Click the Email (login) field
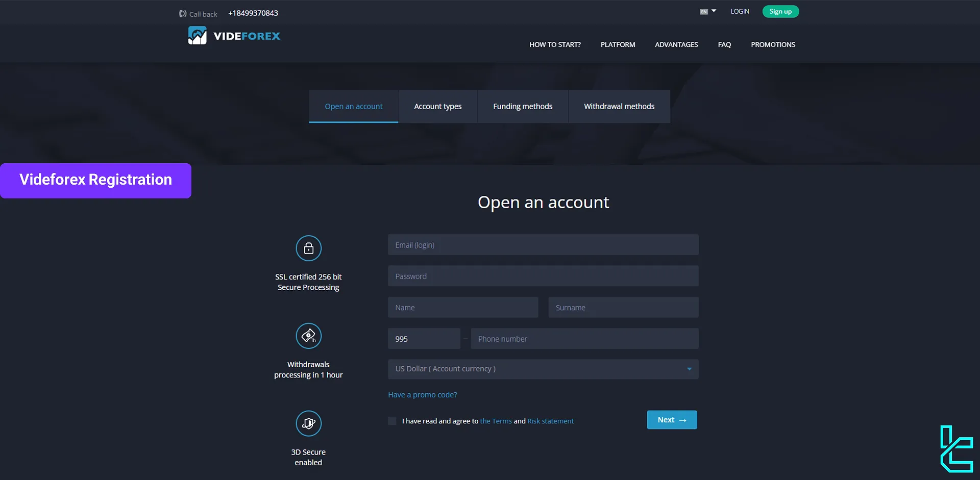Viewport: 980px width, 480px height. 543,245
